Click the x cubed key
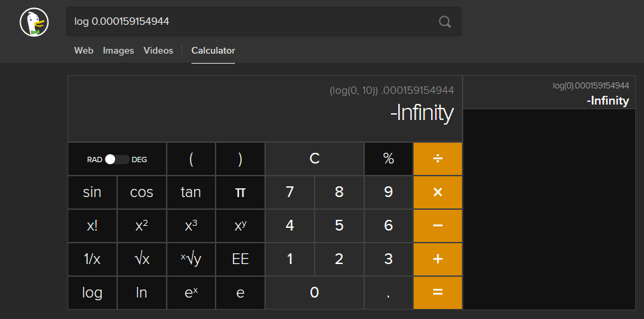This screenshot has height=319, width=644. pos(191,226)
